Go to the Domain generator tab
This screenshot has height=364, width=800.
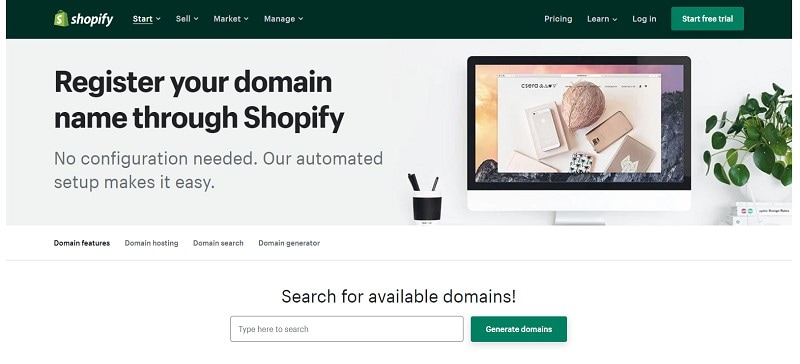coord(289,243)
